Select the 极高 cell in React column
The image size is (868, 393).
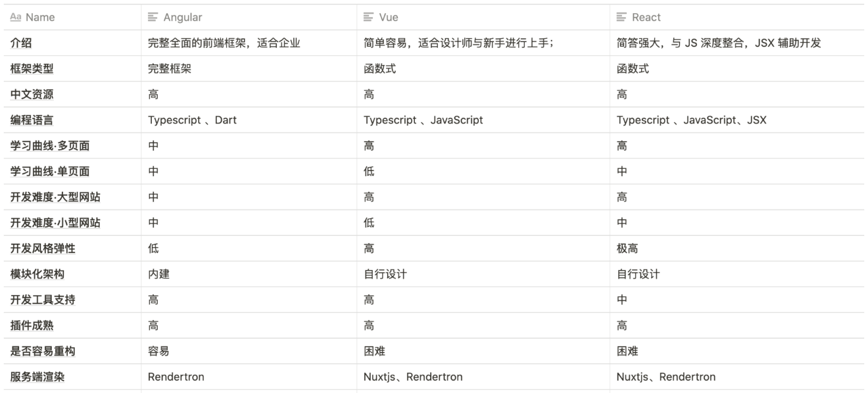point(627,248)
